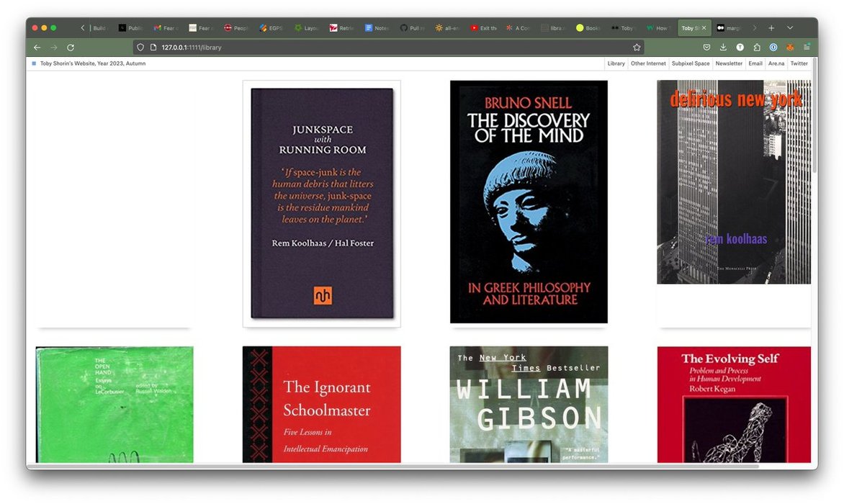Open the Are.na nav link
The width and height of the screenshot is (844, 504).
point(776,63)
